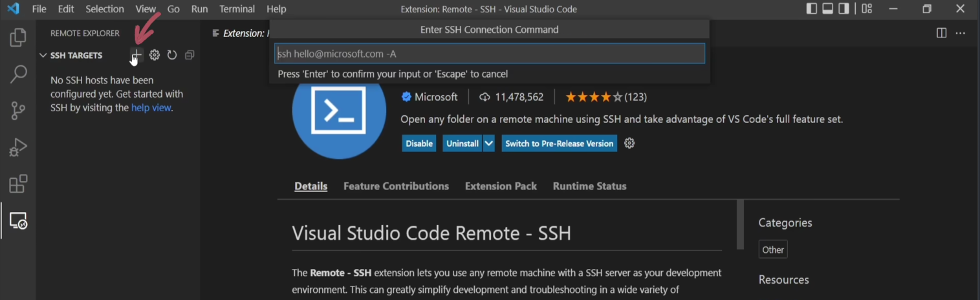Open the Search view in activity bar

[18, 74]
